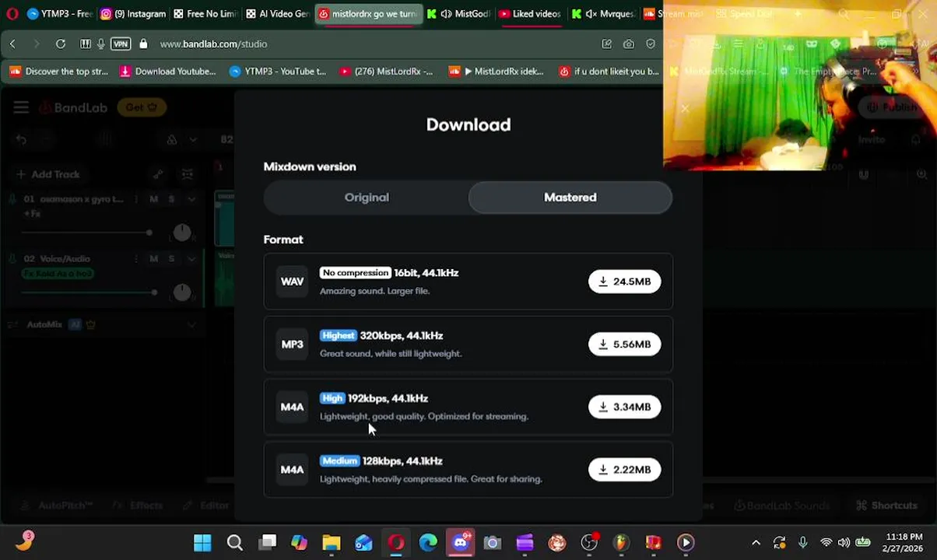Image resolution: width=937 pixels, height=560 pixels.
Task: Download the WAV 24.5MB file
Action: tap(624, 282)
